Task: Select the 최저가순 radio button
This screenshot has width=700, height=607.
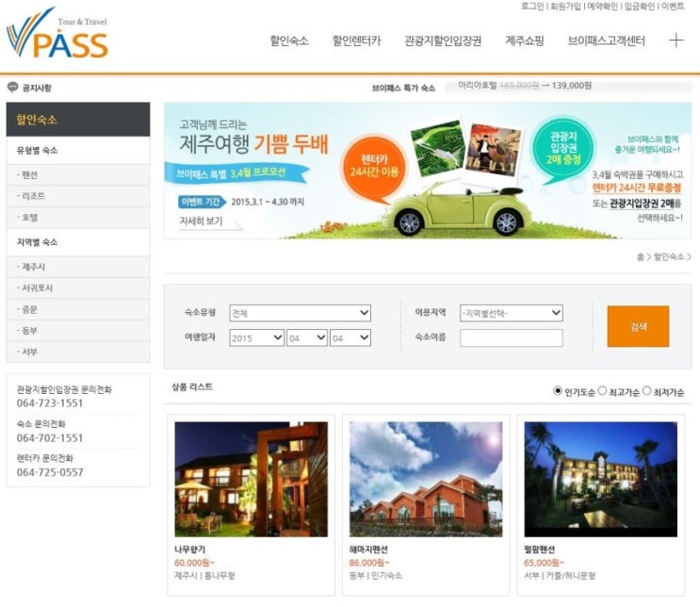Action: coord(646,391)
